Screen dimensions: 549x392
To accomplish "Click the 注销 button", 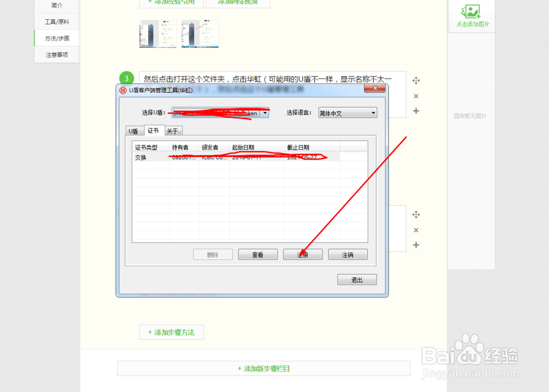I will [348, 254].
